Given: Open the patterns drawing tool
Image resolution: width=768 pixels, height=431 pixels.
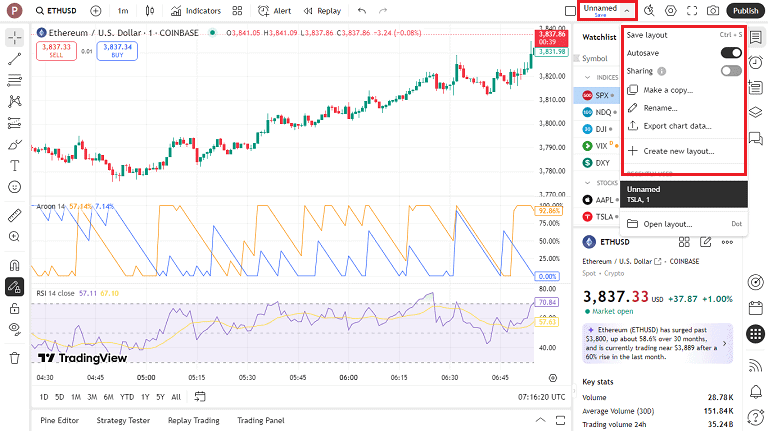Looking at the screenshot, I should [15, 101].
